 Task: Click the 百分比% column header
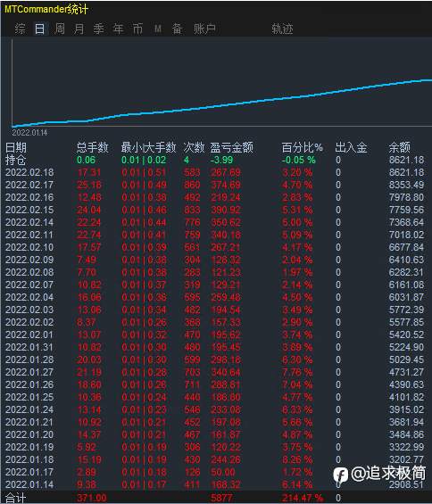tap(302, 147)
